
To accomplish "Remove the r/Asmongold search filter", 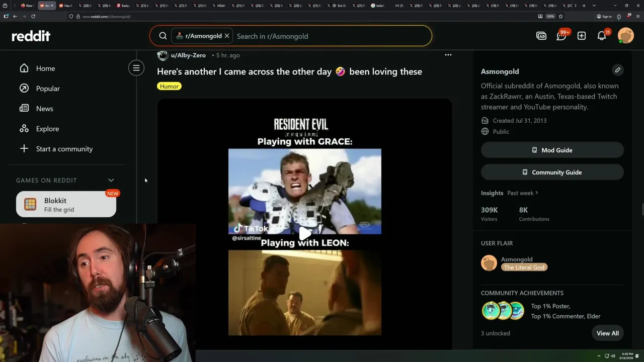I will click(x=227, y=36).
